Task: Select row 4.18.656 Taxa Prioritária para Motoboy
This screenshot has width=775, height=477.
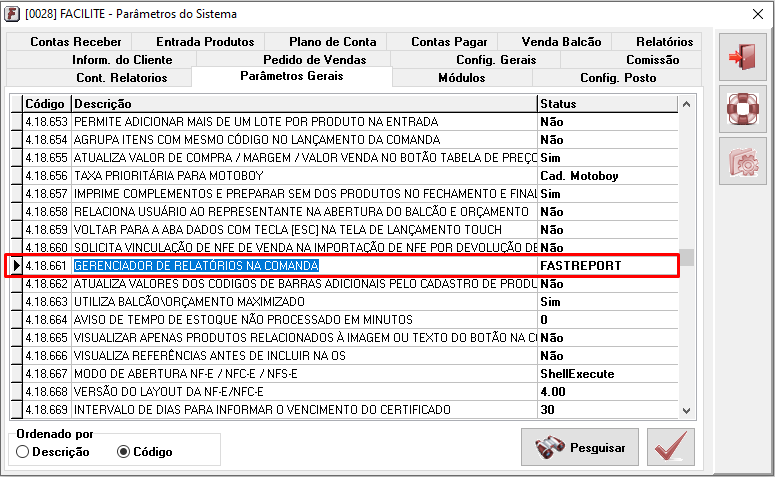Action: pyautogui.click(x=303, y=175)
